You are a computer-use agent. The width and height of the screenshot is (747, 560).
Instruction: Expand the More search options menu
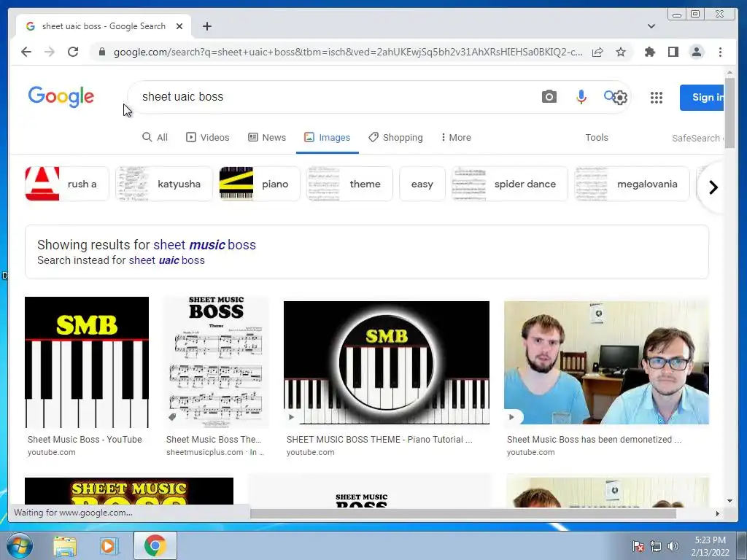[456, 137]
